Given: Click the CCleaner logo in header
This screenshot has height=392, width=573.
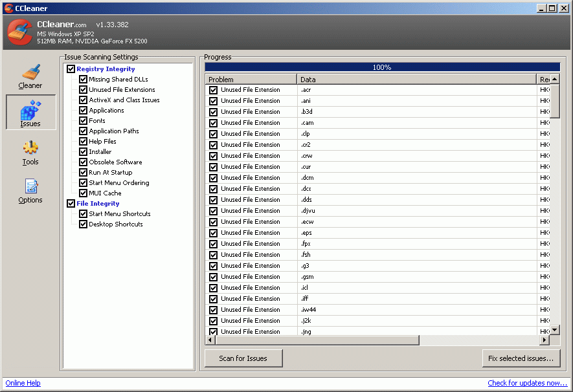Looking at the screenshot, I should (x=19, y=32).
